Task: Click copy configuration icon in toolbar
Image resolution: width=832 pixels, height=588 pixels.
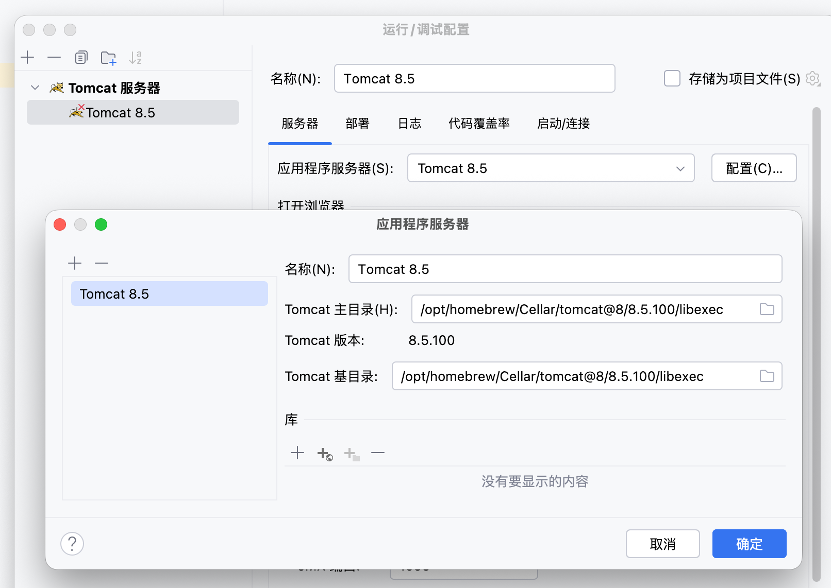Action: [x=81, y=58]
